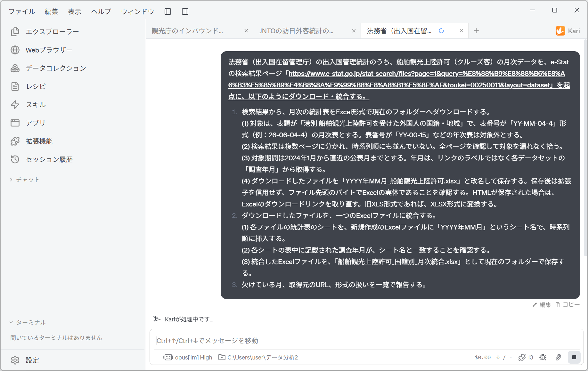588x371 pixels.
Task: Attach a file with the paperclip icon
Action: 558,357
